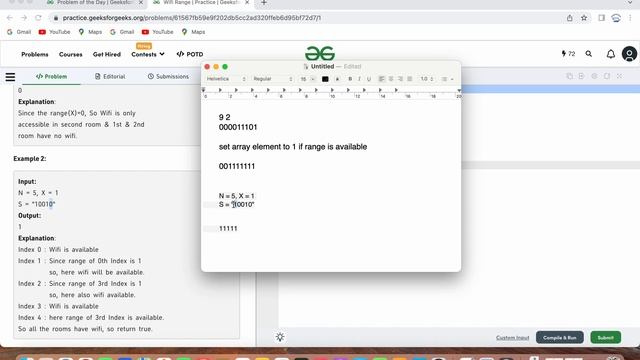The height and width of the screenshot is (360, 640).
Task: Close the Wifi Range tab
Action: click(x=247, y=2)
